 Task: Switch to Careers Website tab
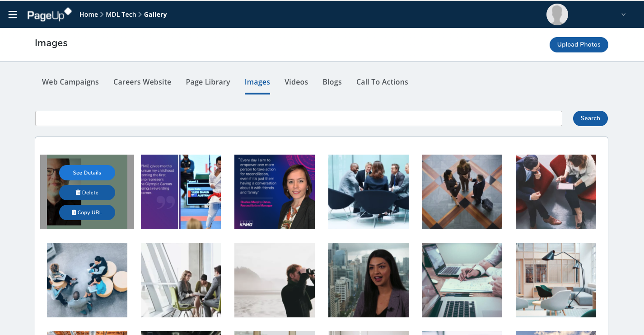click(x=142, y=82)
